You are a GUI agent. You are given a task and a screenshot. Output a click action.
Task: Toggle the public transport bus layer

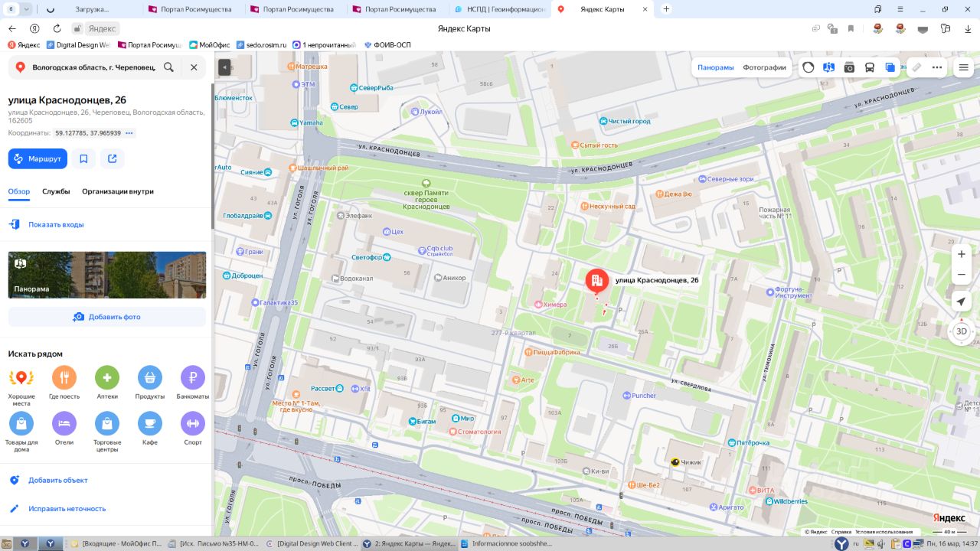870,67
